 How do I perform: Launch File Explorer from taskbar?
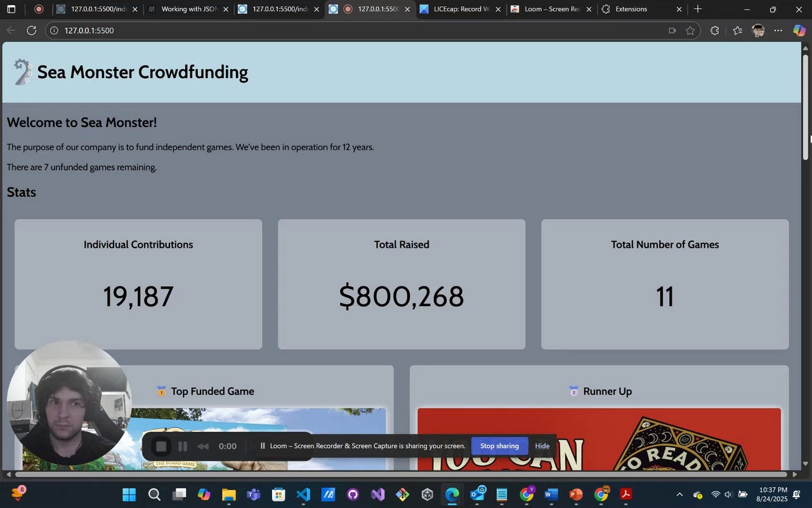click(229, 495)
